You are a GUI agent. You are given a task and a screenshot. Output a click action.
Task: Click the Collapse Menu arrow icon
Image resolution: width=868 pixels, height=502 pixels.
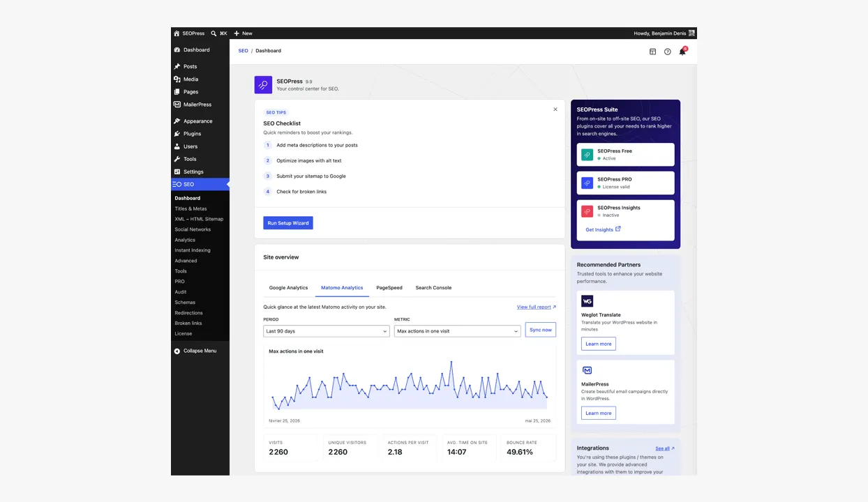tap(177, 351)
